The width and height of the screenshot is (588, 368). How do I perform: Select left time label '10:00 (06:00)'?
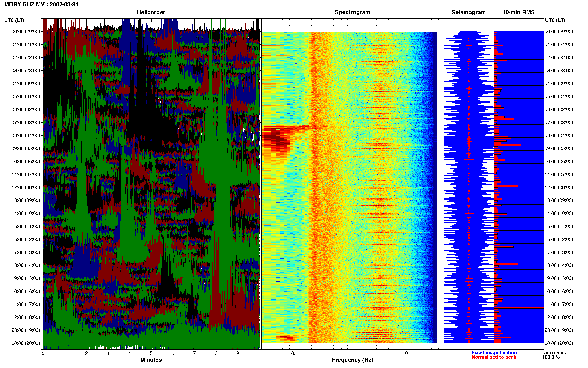click(26, 161)
